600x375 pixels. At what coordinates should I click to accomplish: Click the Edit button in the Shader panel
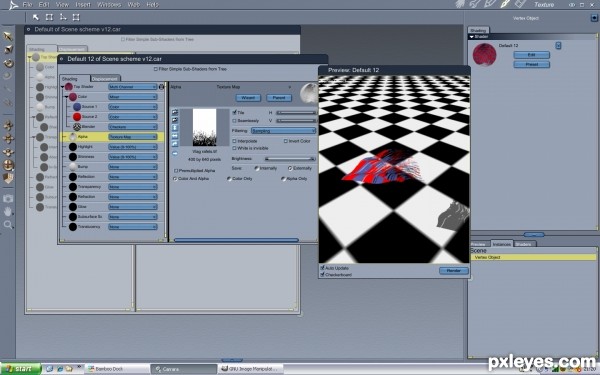(x=532, y=55)
